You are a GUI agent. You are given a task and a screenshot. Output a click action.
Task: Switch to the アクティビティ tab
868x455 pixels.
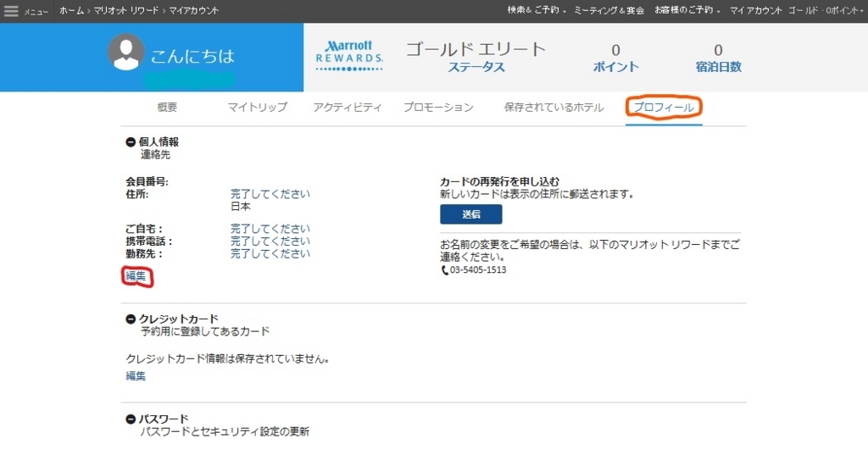tap(347, 108)
